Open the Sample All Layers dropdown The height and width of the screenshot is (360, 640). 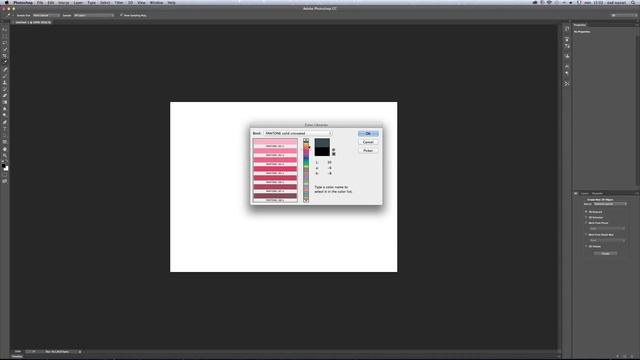point(94,15)
